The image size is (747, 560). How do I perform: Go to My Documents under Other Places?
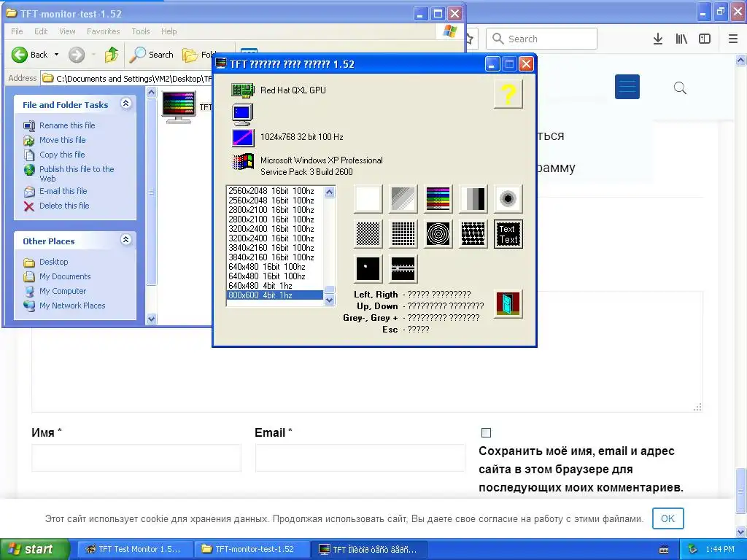[x=65, y=276]
